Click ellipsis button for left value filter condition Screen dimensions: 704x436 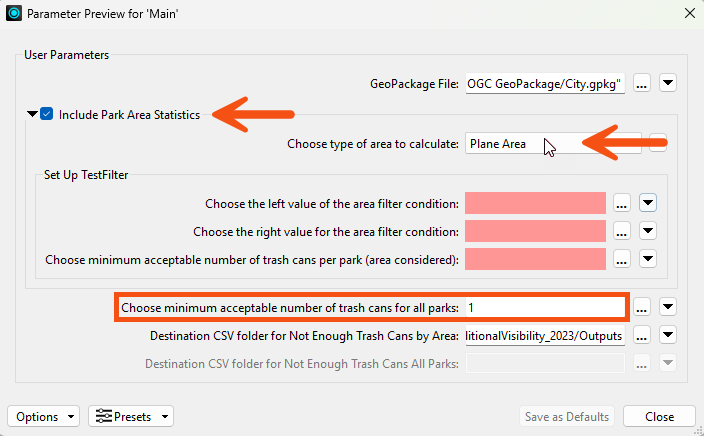621,203
